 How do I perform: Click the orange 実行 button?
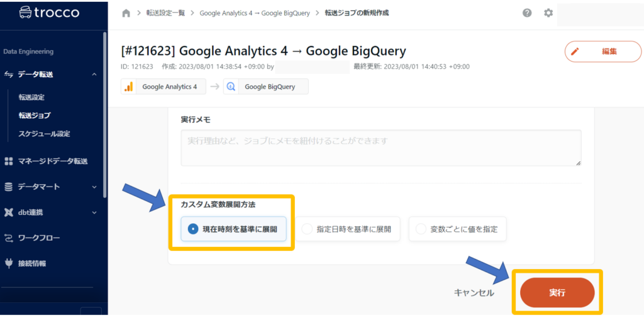557,293
